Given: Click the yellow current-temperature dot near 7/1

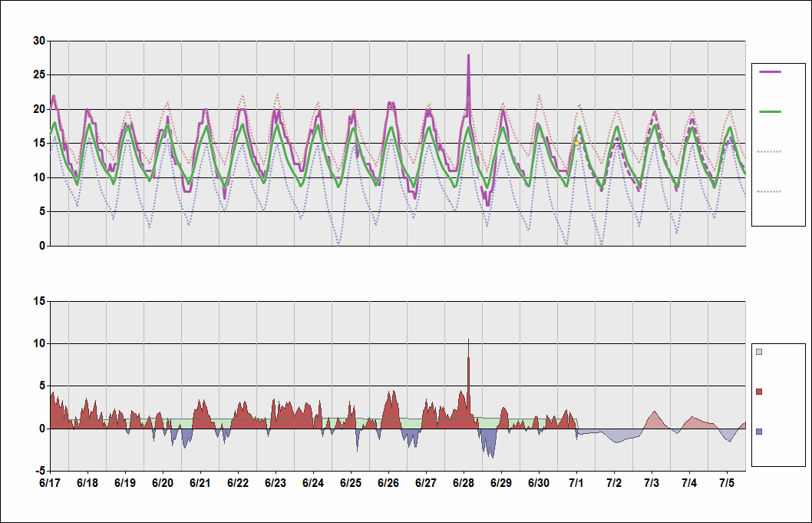Looking at the screenshot, I should 576,143.
